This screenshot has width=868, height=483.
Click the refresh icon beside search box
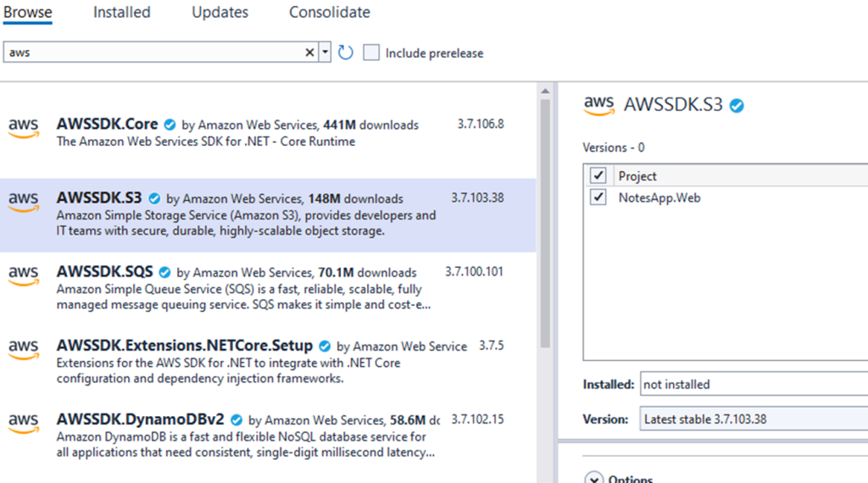pos(345,53)
